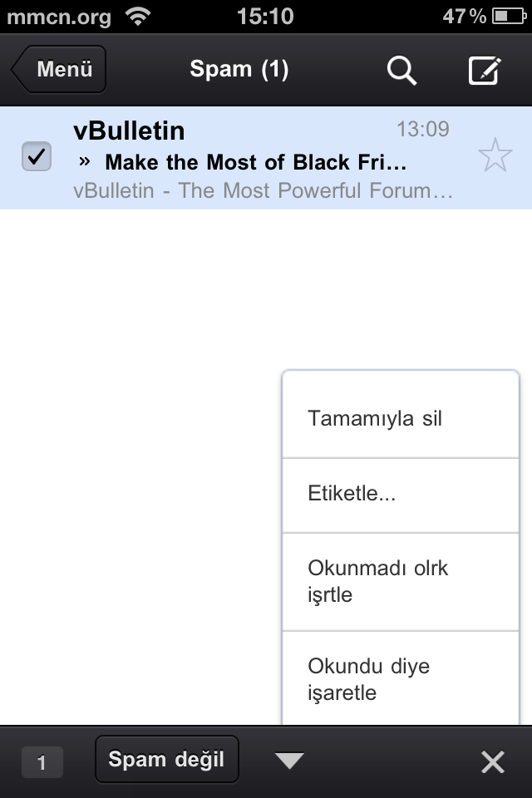
Task: Tap the Spam (1) folder title
Action: pyautogui.click(x=239, y=70)
